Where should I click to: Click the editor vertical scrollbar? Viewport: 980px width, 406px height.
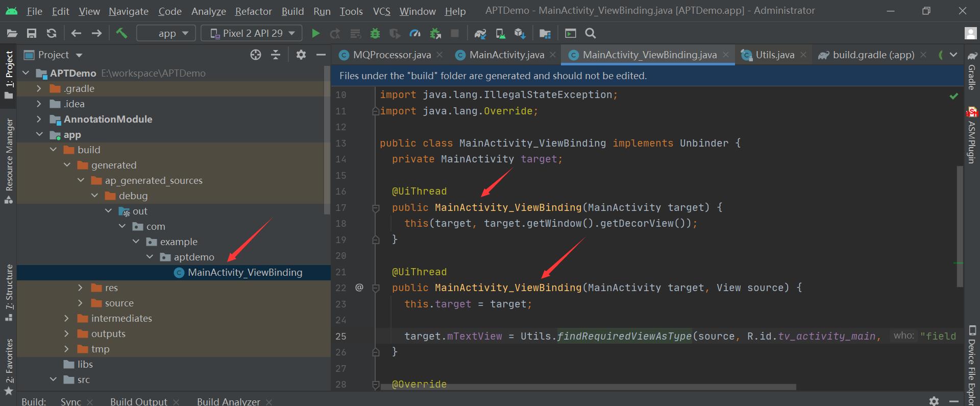[960, 226]
